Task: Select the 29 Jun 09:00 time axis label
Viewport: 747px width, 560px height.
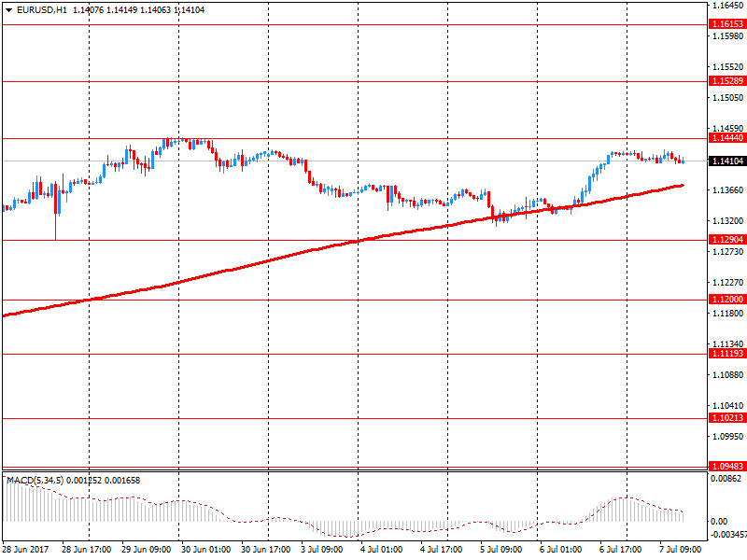Action: tap(146, 550)
